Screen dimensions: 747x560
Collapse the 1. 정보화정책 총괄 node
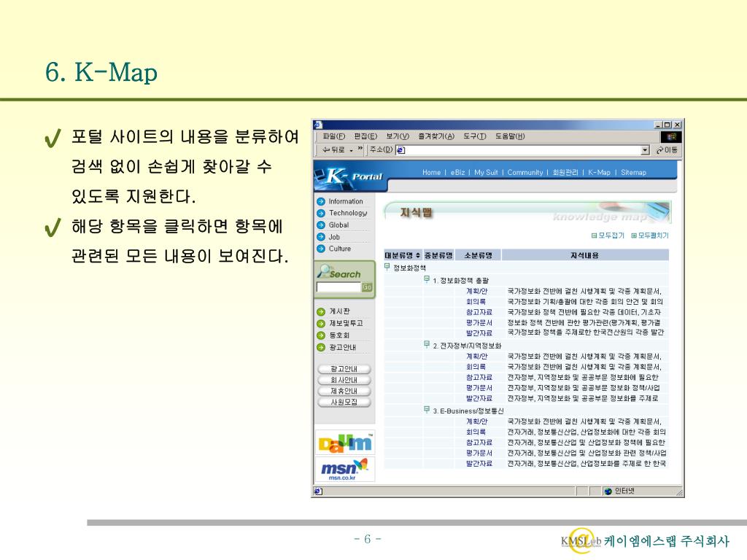pyautogui.click(x=427, y=279)
